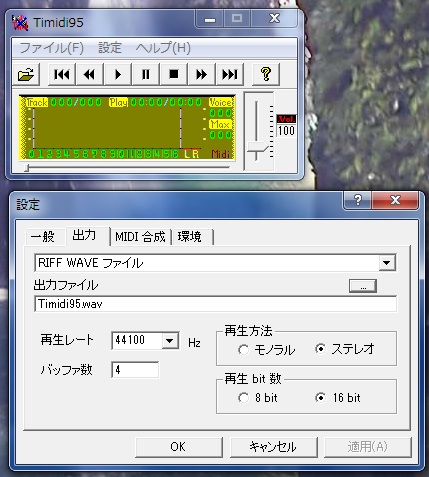Start playback with the Play button
The width and height of the screenshot is (429, 477).
[118, 74]
